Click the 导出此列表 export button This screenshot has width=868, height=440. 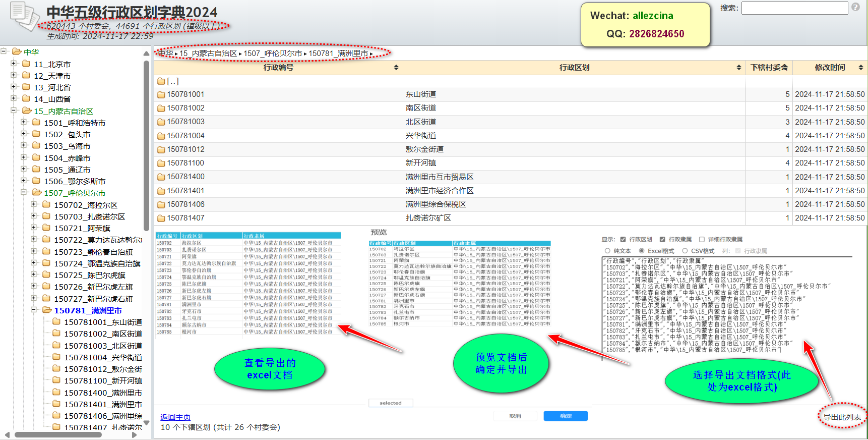842,417
